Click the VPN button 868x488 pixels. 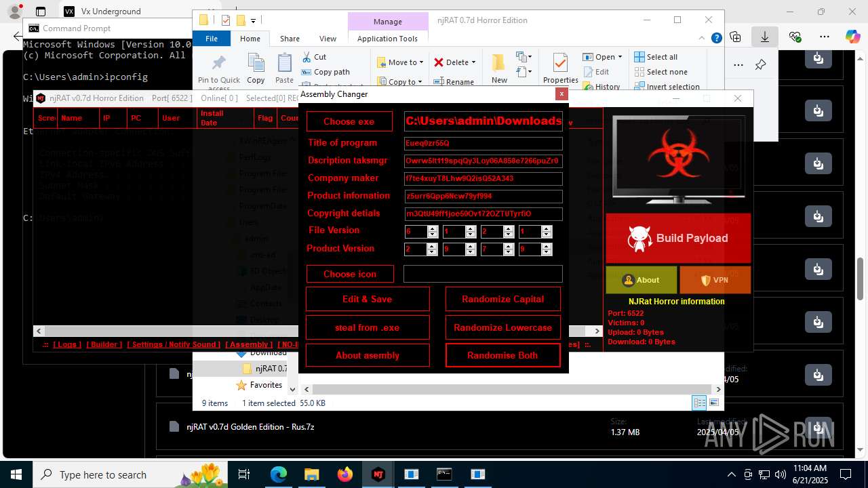point(715,280)
